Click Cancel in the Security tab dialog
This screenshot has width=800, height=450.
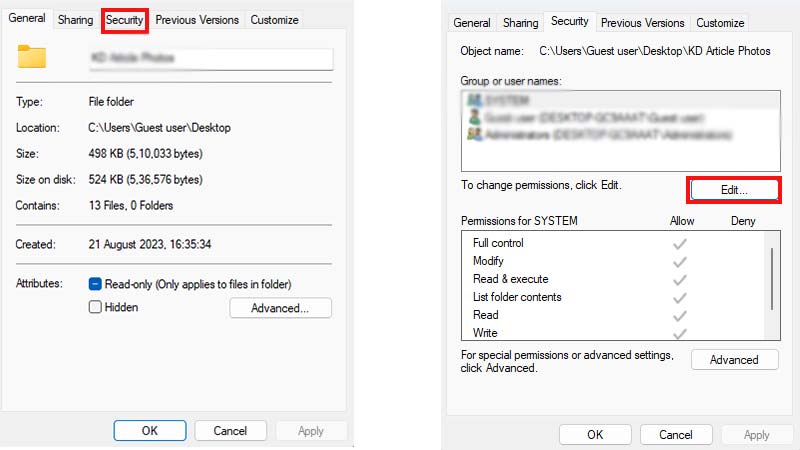coord(676,435)
